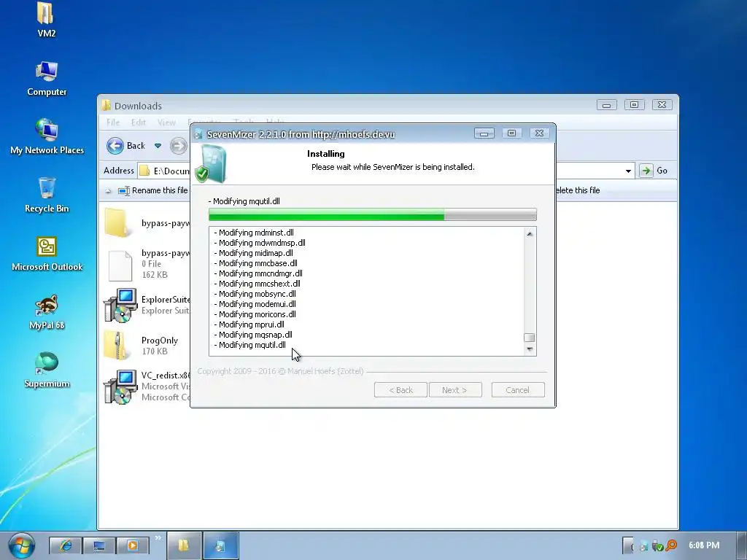Click the Show Desktop quick launch icon
Screen dimensions: 747x560
point(99,545)
